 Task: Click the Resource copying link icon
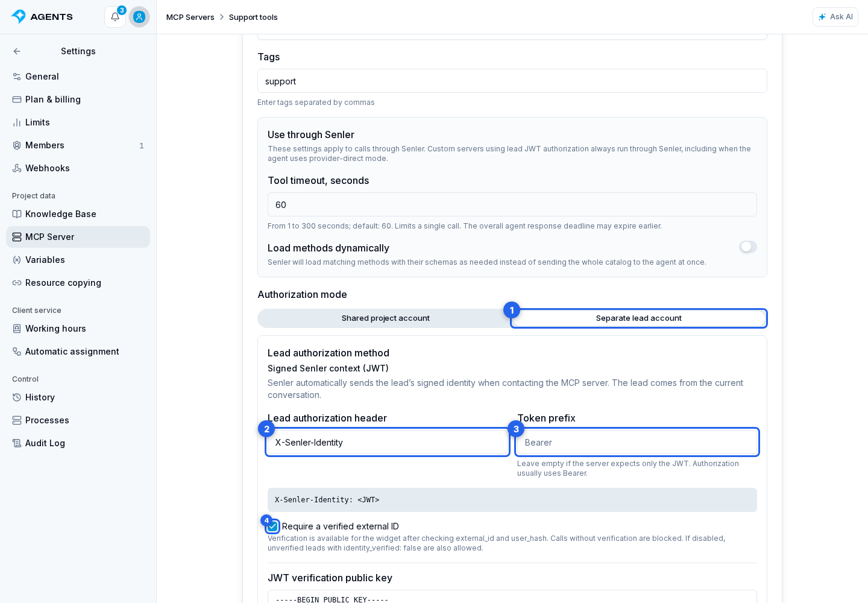[17, 283]
